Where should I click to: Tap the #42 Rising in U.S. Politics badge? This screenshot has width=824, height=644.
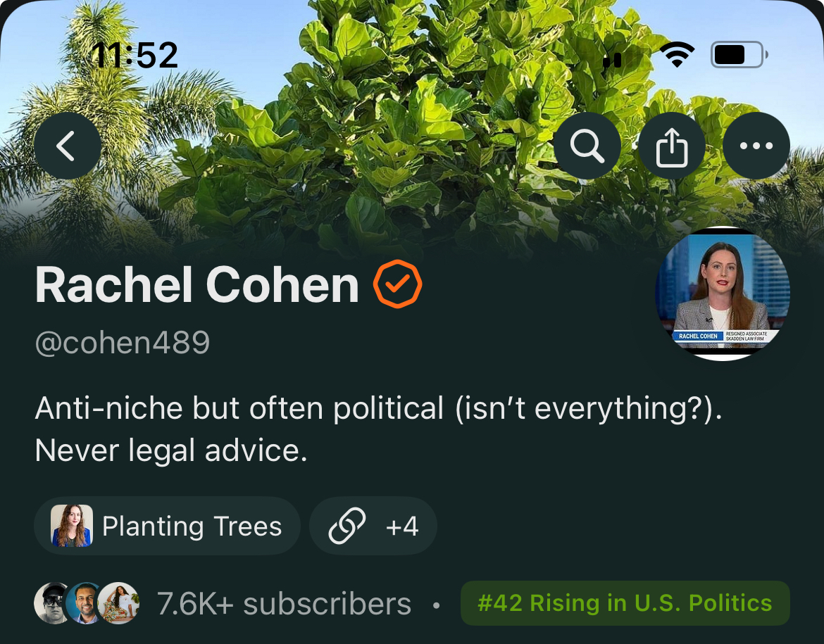tap(625, 603)
